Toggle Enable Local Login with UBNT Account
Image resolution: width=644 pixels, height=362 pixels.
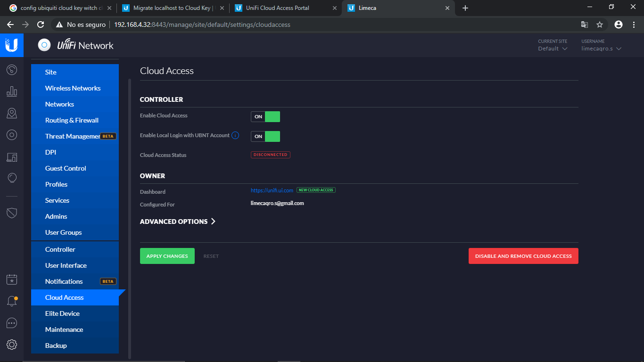[265, 136]
